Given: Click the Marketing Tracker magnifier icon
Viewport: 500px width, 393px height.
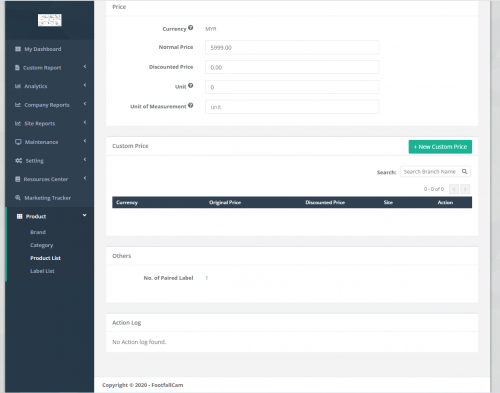Looking at the screenshot, I should click(18, 198).
